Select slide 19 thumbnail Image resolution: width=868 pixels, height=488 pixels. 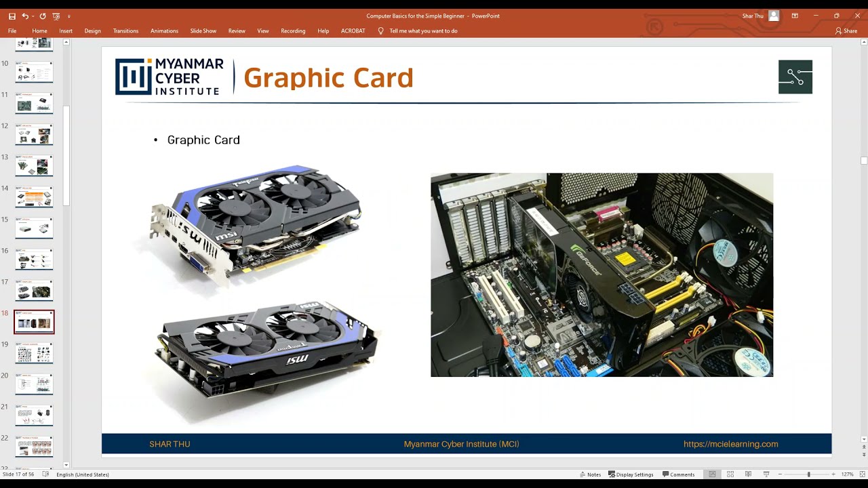click(x=34, y=352)
